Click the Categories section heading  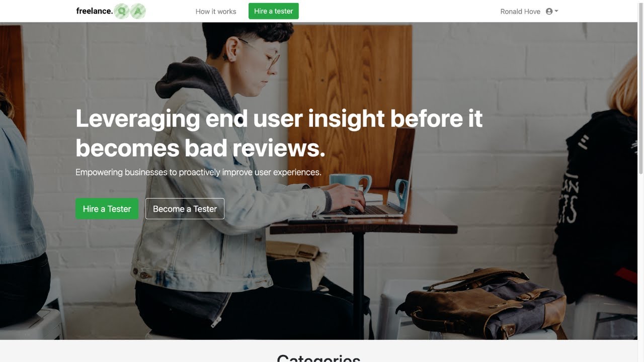[318, 358]
